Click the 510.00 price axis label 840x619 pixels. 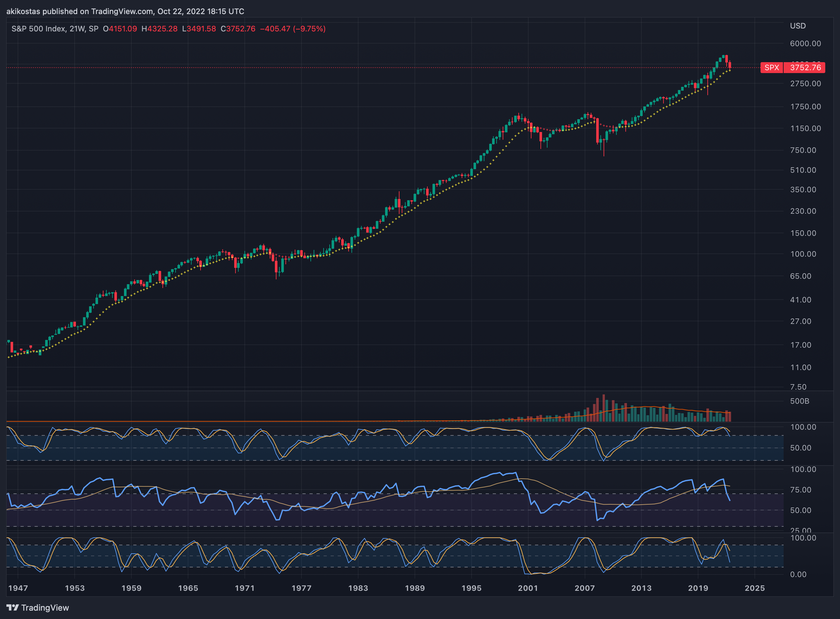click(803, 170)
